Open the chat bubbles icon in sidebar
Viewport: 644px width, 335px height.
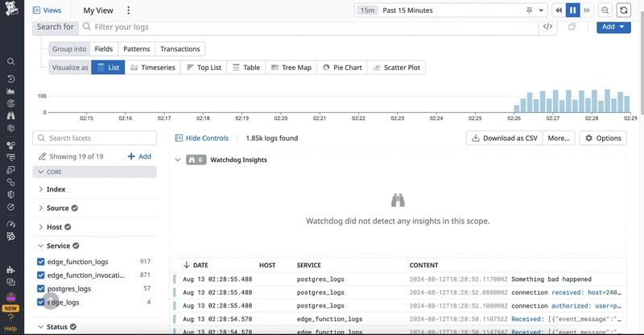click(11, 283)
